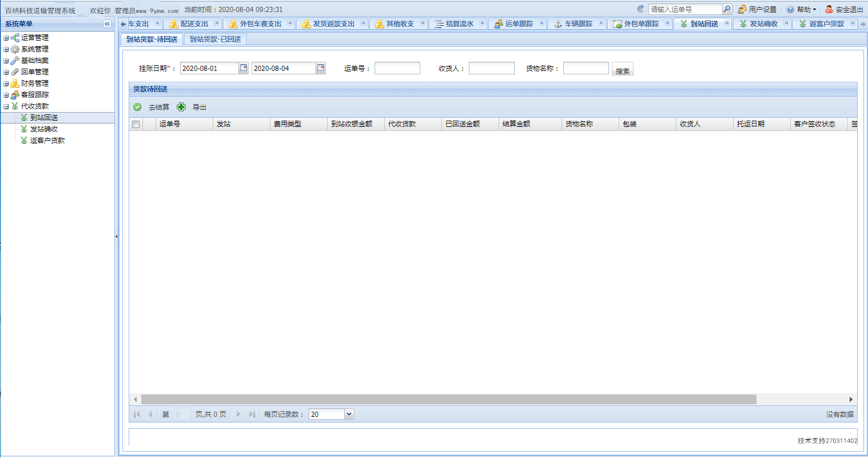Open the 帮助 help menu
This screenshot has width=868, height=458.
(802, 9)
